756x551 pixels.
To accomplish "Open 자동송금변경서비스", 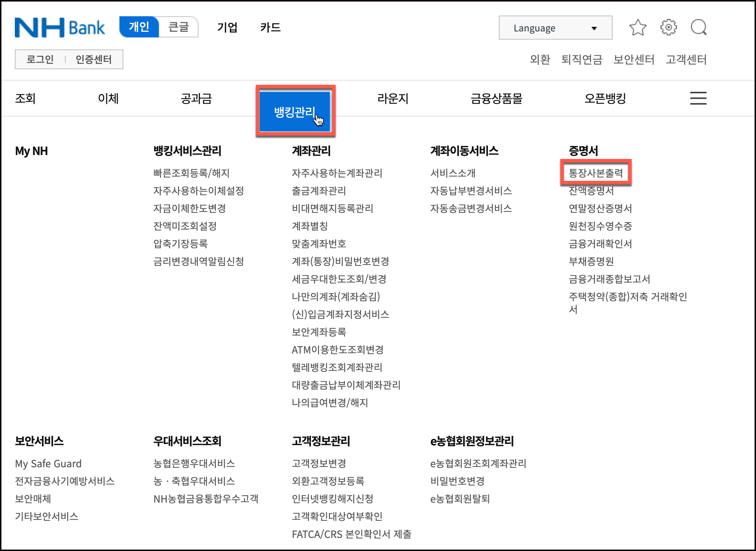I will click(x=471, y=208).
